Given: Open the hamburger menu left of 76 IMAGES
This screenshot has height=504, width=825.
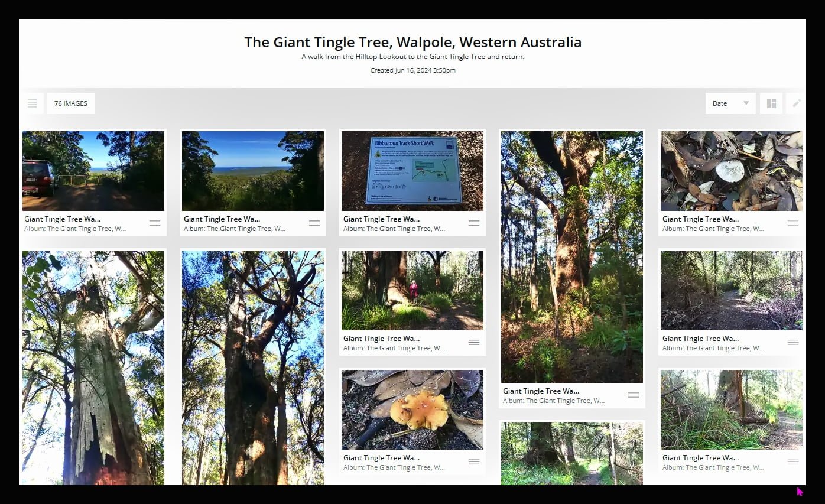Looking at the screenshot, I should tap(33, 103).
